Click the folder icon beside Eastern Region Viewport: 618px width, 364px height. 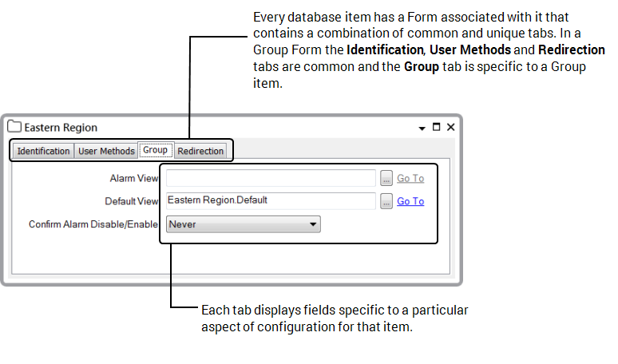click(14, 127)
